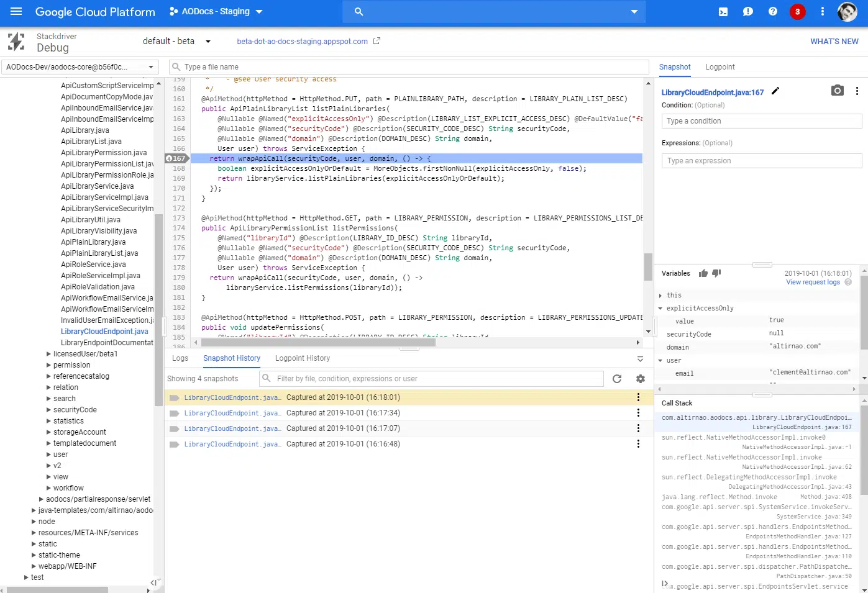The width and height of the screenshot is (868, 593).
Task: Expand the webapp/WEB-INF folder
Action: [x=34, y=566]
